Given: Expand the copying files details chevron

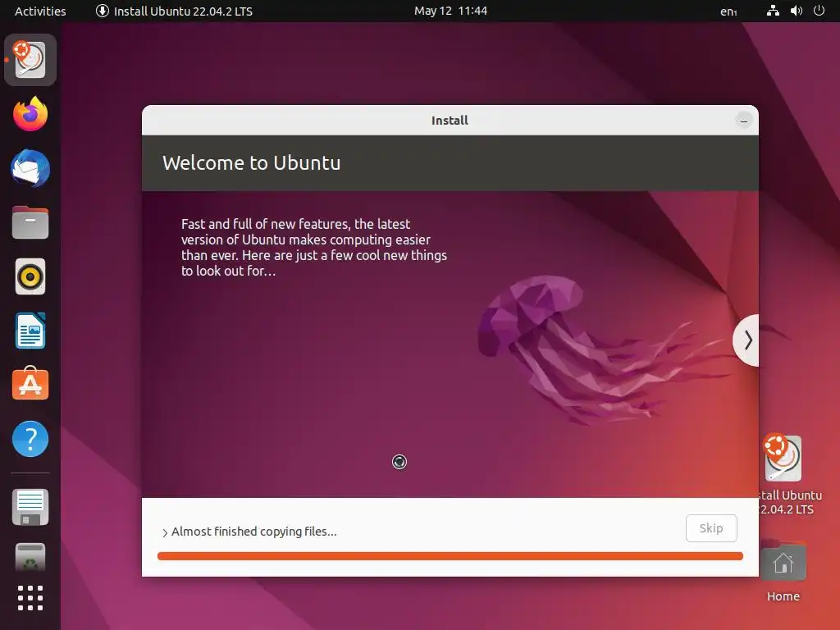Looking at the screenshot, I should [x=165, y=532].
